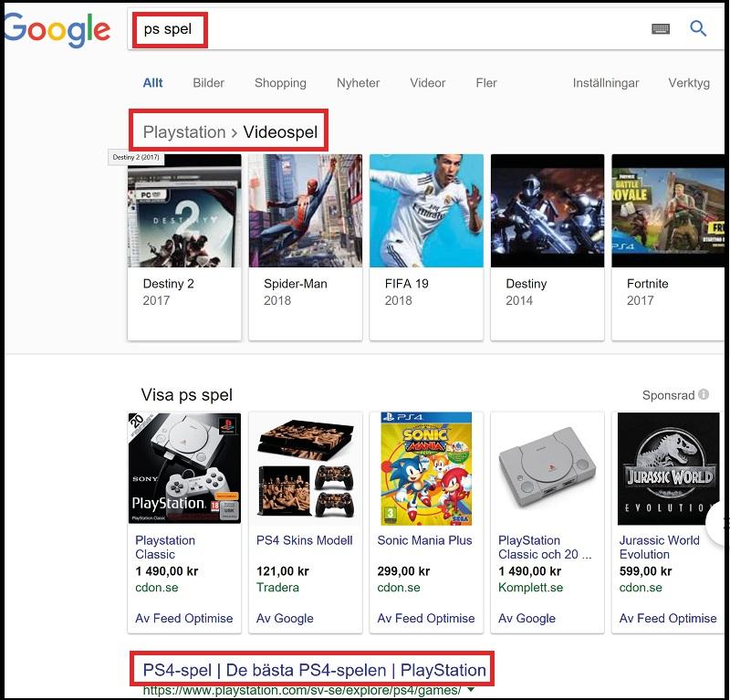Select the Allt tab
This screenshot has width=730, height=700.
152,83
